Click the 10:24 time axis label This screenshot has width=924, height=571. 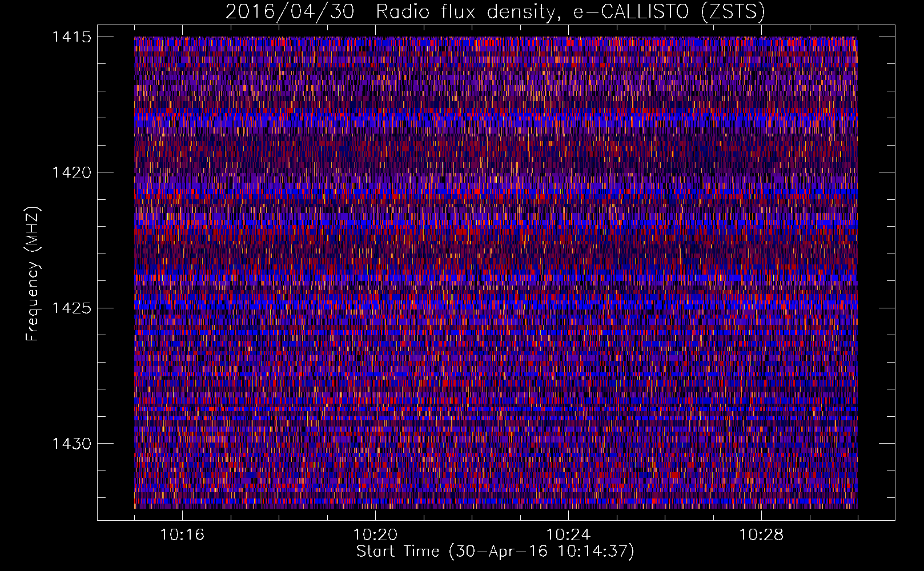(x=568, y=535)
